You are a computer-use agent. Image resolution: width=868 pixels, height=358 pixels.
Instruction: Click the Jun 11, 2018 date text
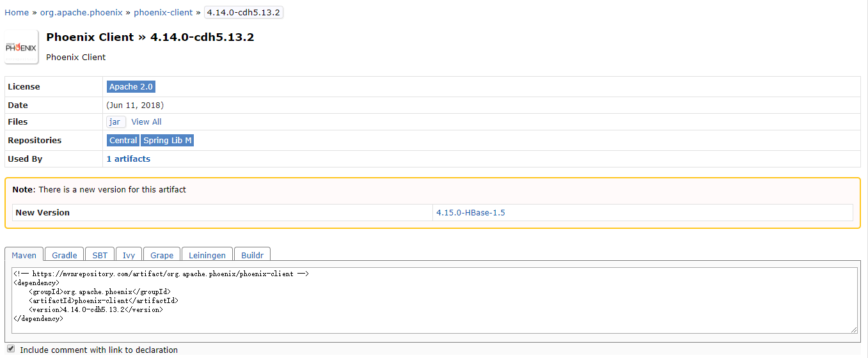[x=135, y=105]
